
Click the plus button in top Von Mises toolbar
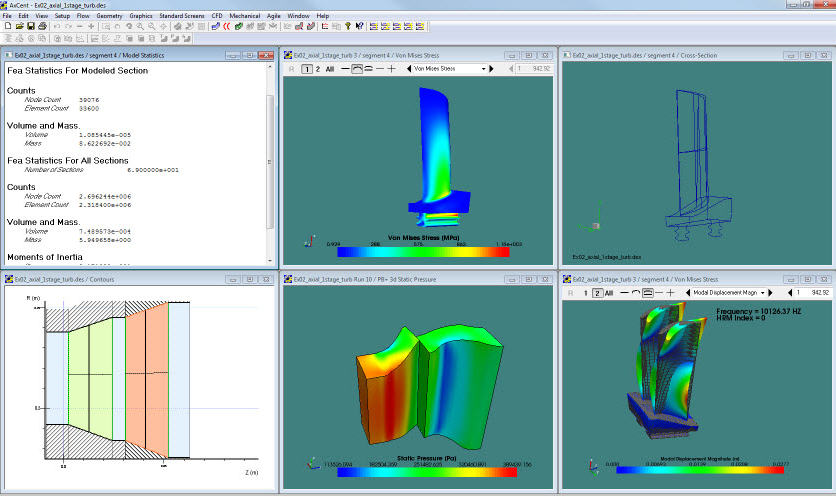[x=391, y=69]
